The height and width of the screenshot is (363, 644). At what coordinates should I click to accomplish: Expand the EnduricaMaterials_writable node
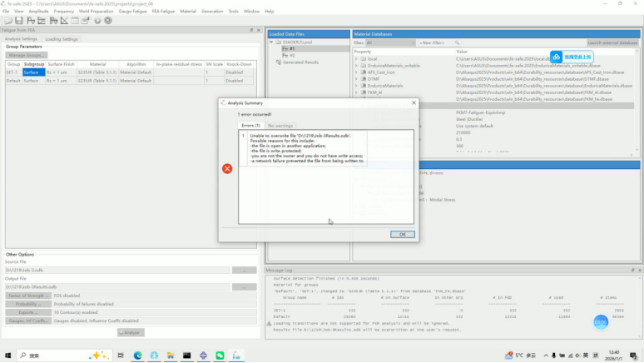pos(356,66)
